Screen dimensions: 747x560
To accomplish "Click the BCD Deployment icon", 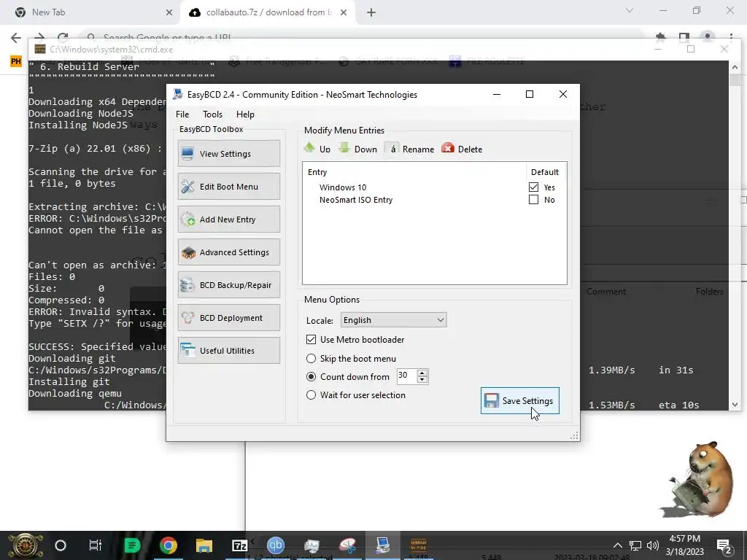I will click(187, 318).
